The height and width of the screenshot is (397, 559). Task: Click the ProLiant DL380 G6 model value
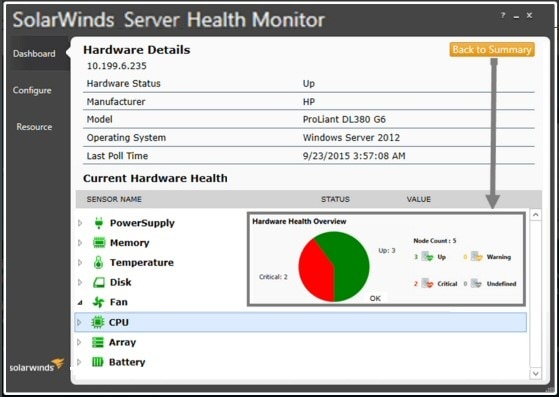pos(344,119)
